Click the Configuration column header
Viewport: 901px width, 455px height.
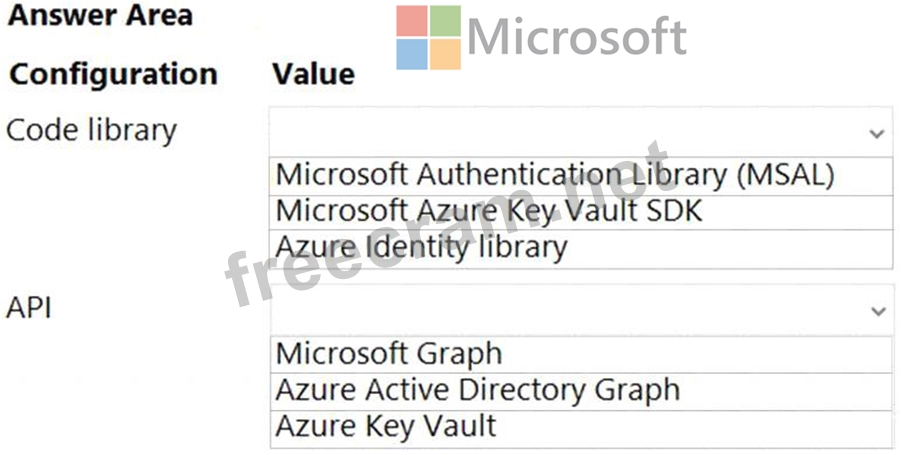coord(113,74)
